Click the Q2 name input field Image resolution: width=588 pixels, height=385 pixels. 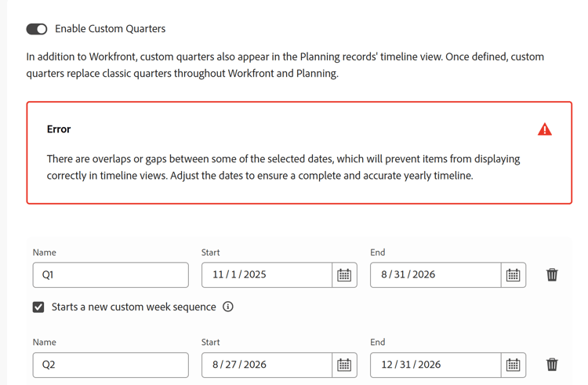click(x=111, y=365)
